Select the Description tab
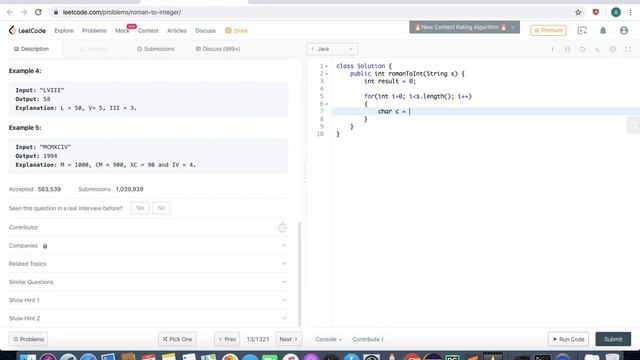 (x=31, y=49)
